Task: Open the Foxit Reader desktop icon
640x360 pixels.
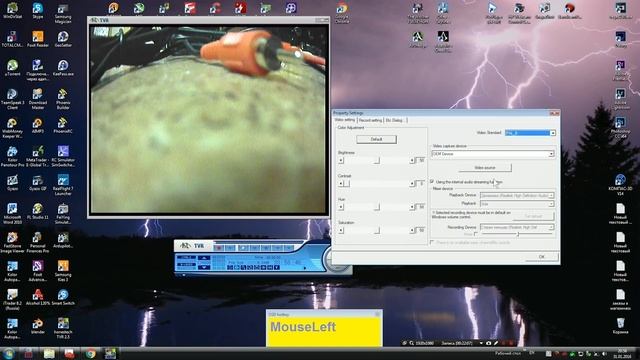Action: click(38, 39)
